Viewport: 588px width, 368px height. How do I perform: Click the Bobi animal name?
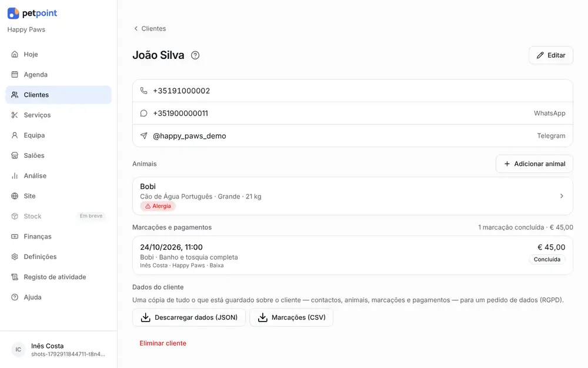pyautogui.click(x=148, y=187)
